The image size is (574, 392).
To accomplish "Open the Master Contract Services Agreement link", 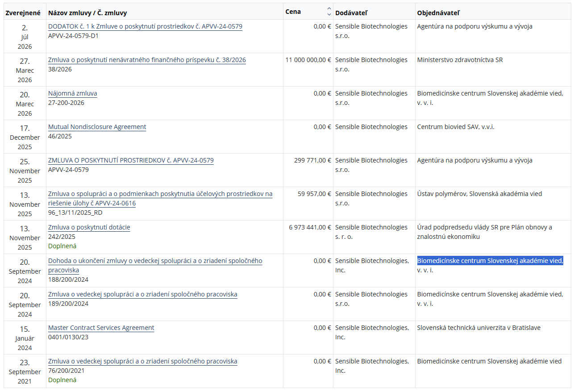I will point(101,328).
